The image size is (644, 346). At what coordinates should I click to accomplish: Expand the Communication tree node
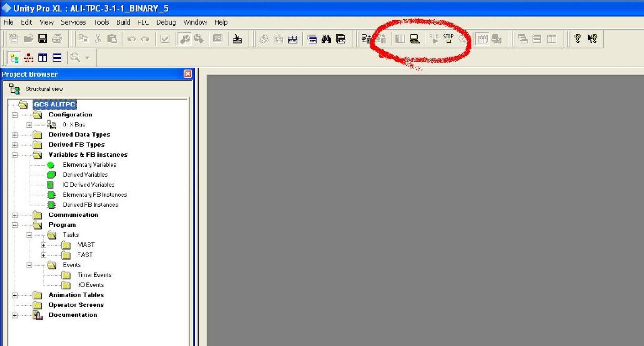(15, 215)
